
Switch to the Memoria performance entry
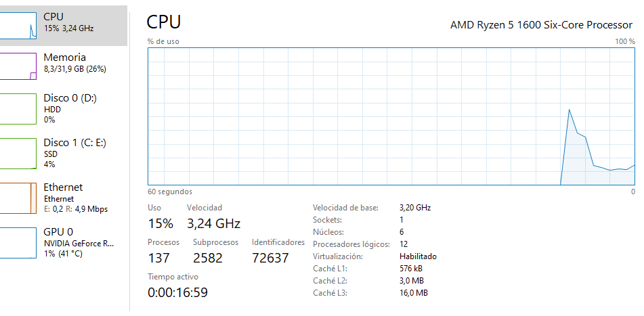(x=64, y=66)
